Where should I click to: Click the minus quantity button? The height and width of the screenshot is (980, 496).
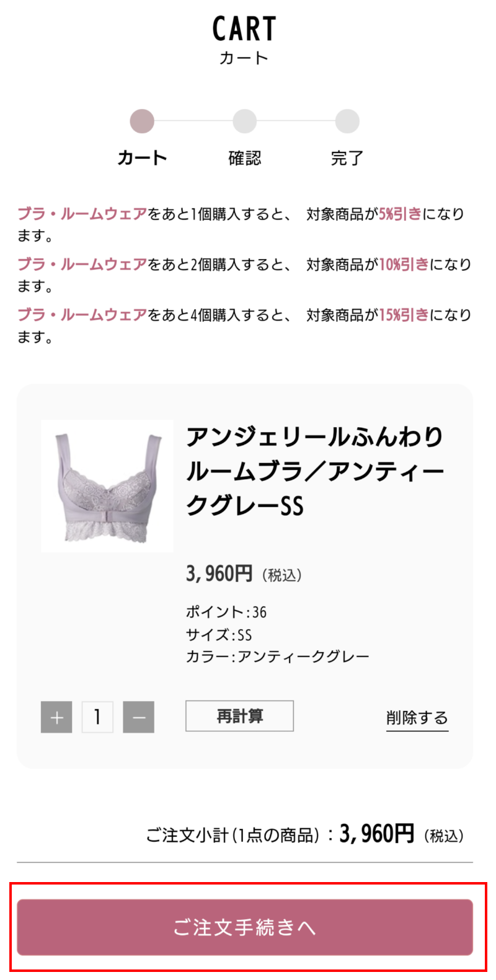(139, 717)
